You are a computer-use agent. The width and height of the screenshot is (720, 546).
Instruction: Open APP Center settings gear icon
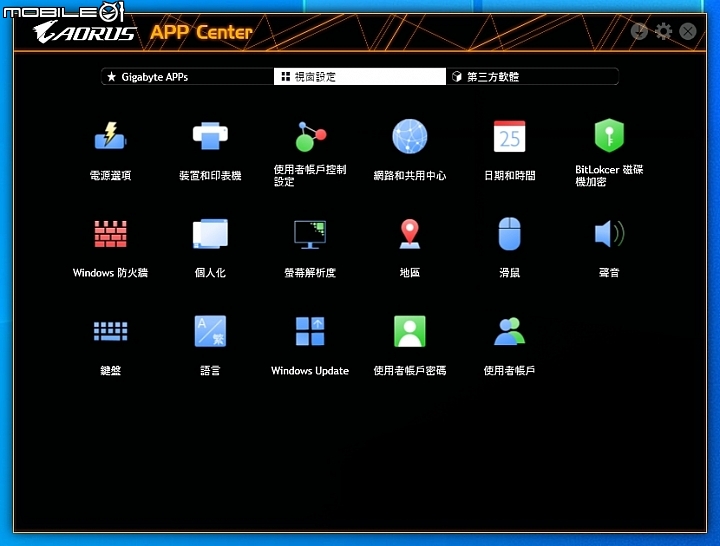[663, 31]
